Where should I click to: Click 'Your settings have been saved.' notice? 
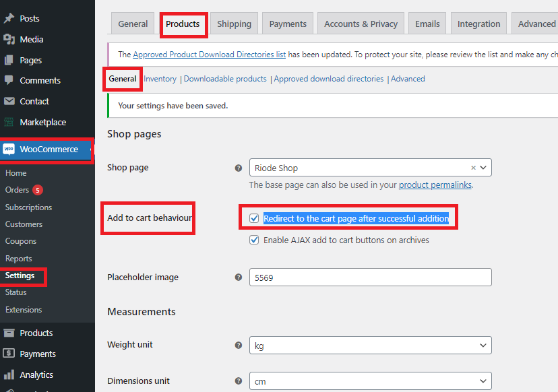point(173,106)
